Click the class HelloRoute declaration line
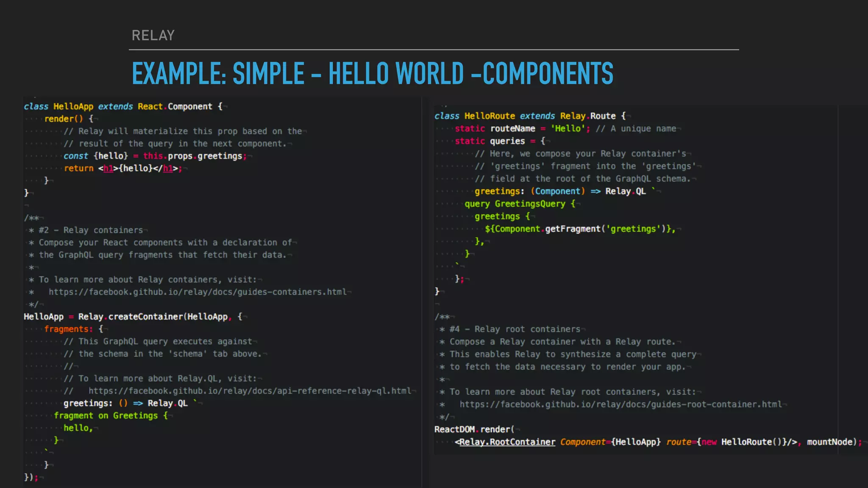This screenshot has width=868, height=488. pyautogui.click(x=530, y=116)
